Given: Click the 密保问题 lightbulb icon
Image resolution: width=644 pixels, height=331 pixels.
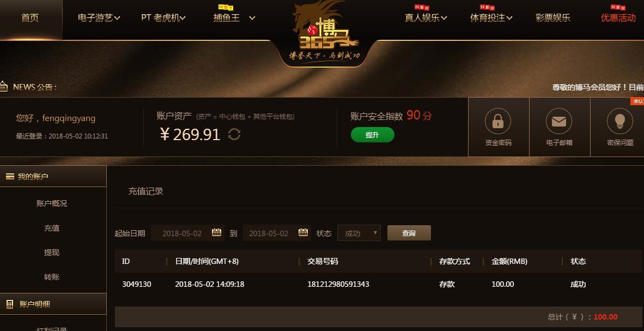Looking at the screenshot, I should click(620, 121).
